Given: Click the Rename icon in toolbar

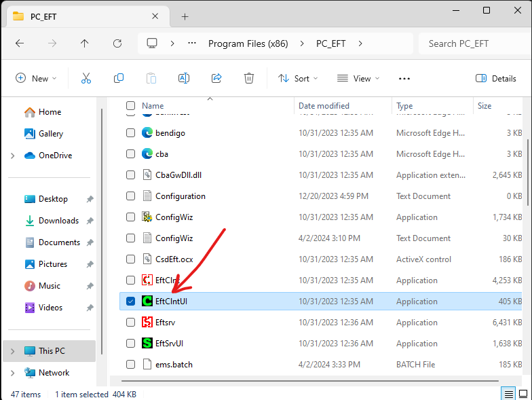Looking at the screenshot, I should click(x=183, y=78).
